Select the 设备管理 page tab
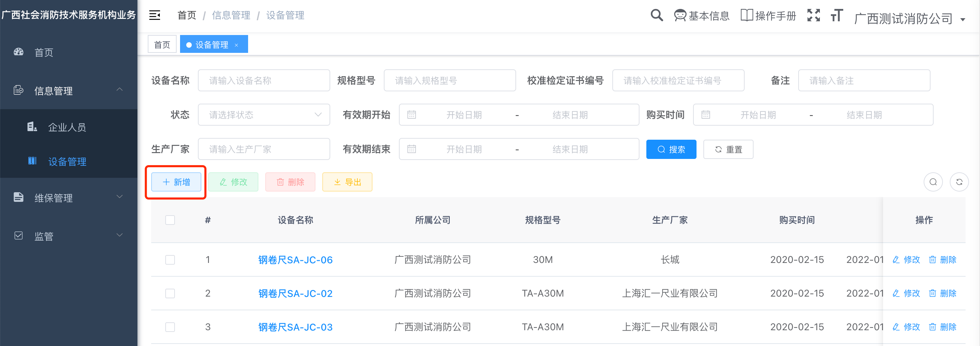This screenshot has width=980, height=346. click(214, 44)
